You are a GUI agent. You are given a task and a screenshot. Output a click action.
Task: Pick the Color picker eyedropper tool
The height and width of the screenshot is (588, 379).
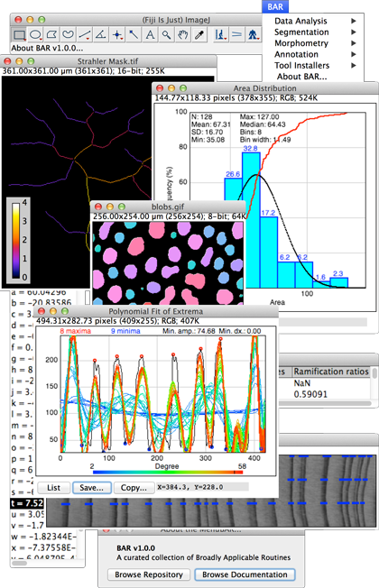(199, 35)
